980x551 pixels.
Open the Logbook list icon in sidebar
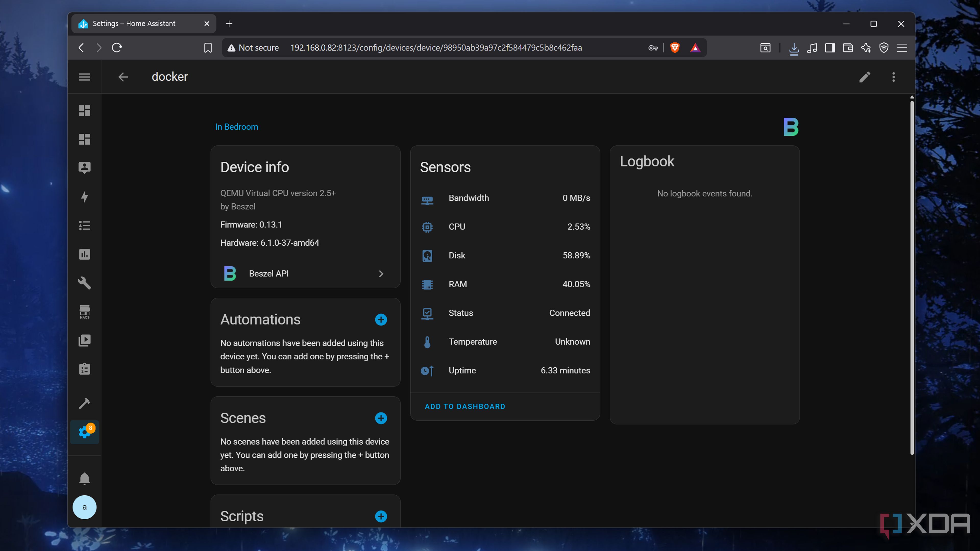point(84,226)
